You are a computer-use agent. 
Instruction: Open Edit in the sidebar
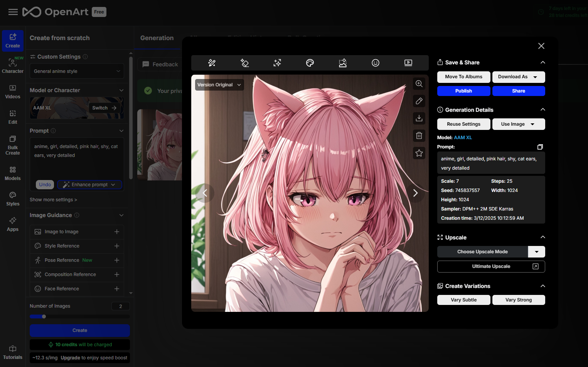pos(13,117)
